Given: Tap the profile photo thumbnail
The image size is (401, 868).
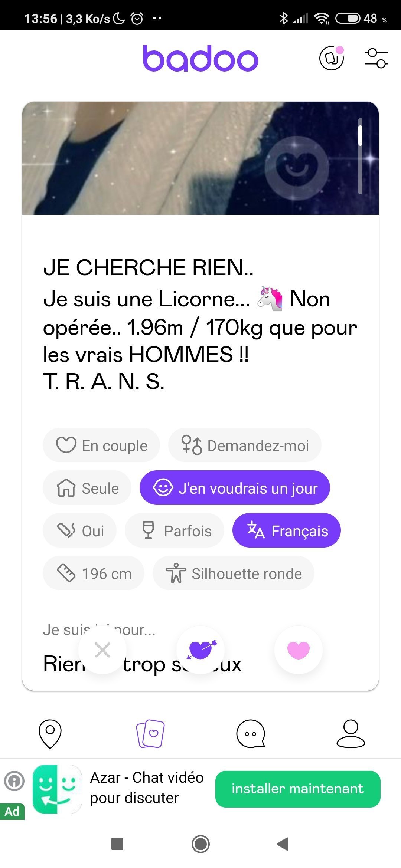Looking at the screenshot, I should click(149, 158).
